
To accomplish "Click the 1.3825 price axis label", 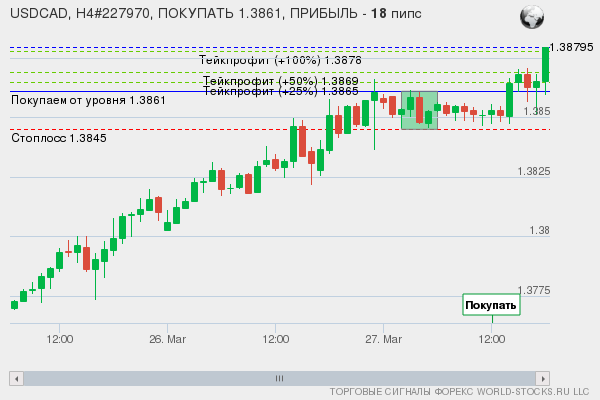I will point(534,172).
